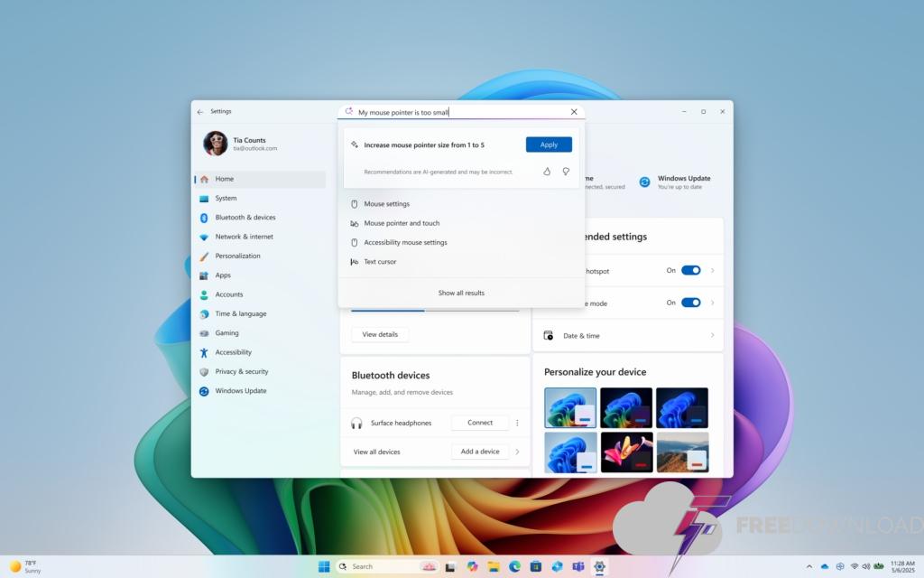This screenshot has width=924, height=578.
Task: Click the Windows Update sync icon
Action: (645, 182)
